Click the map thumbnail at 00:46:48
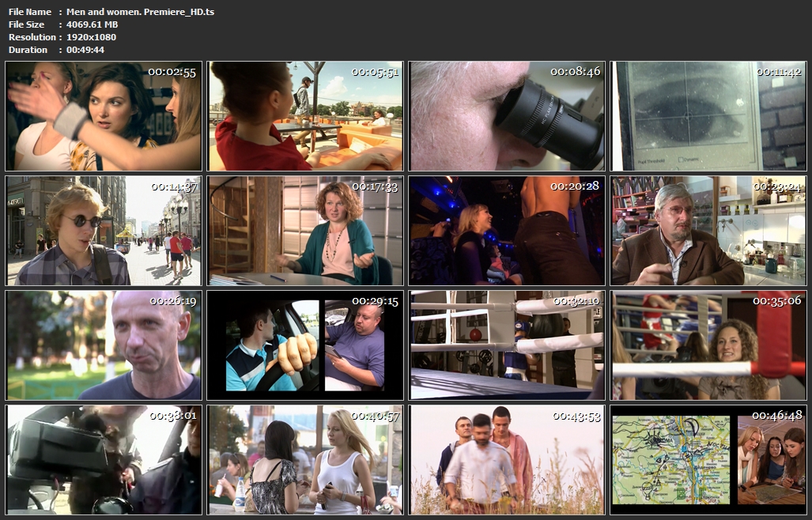Viewport: 812px width, 520px height. pos(708,460)
